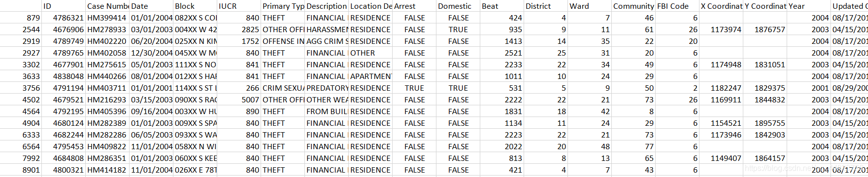Select cell with ID 4786321
Screen dimensions: 868x177
click(64, 18)
